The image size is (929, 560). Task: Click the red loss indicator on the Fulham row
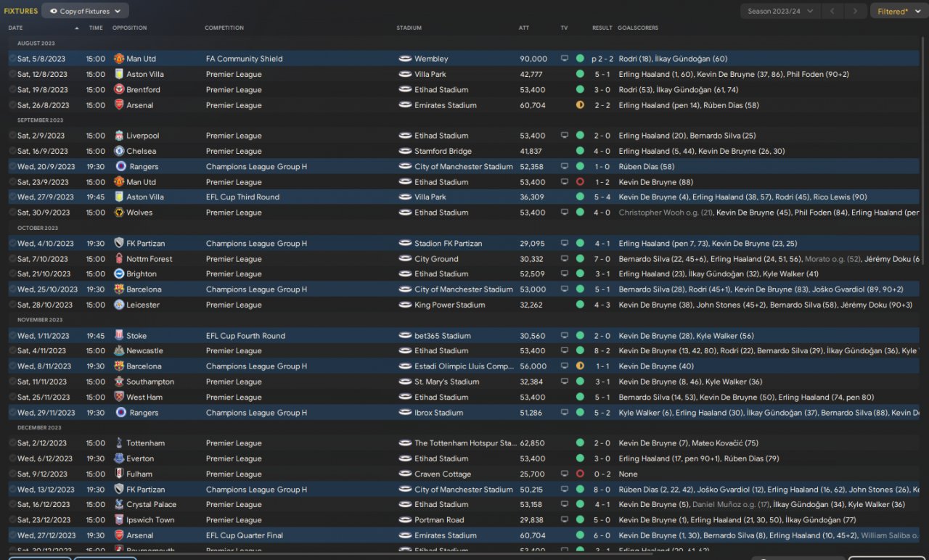pos(580,474)
